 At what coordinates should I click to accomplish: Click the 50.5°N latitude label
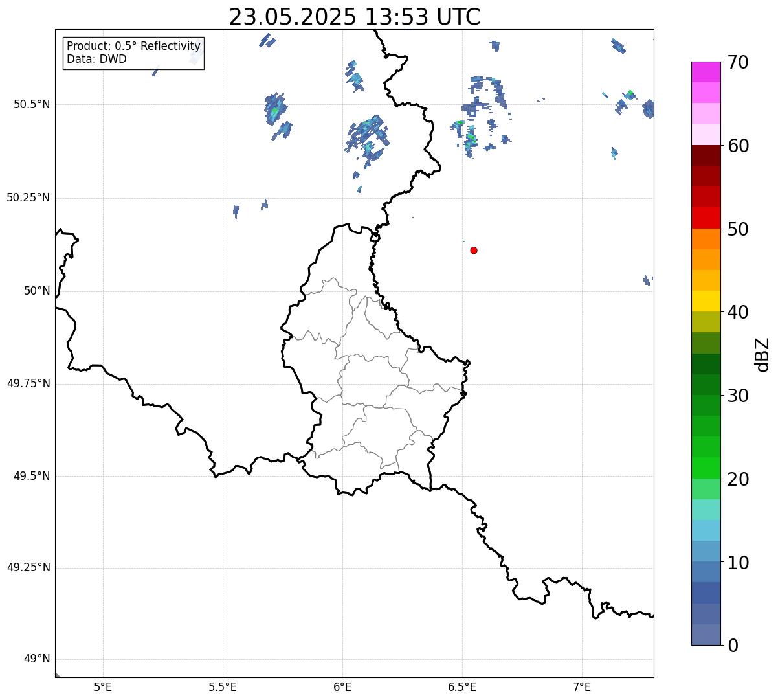pos(31,104)
